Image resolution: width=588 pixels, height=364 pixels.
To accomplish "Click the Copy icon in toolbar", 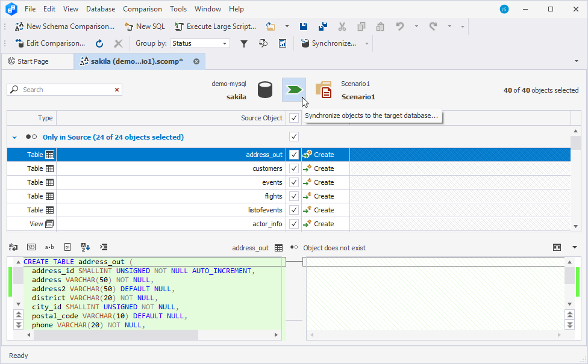I will (361, 26).
